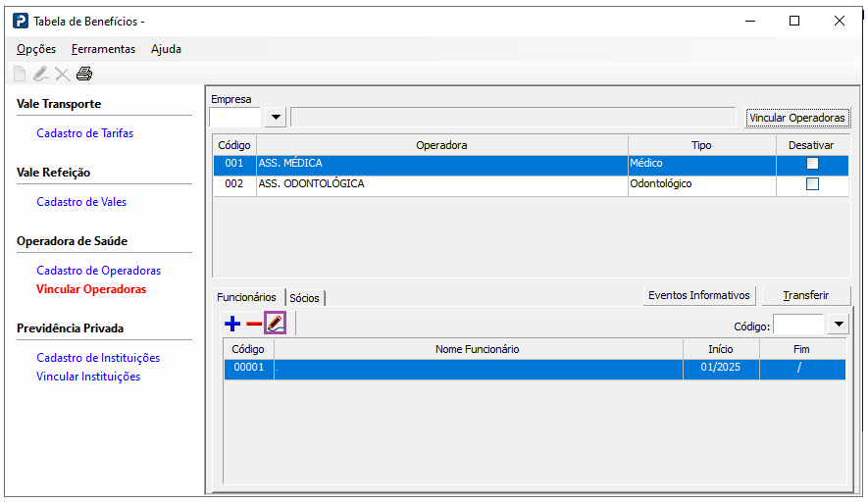
Task: Click the Operadora column header
Action: 441,145
